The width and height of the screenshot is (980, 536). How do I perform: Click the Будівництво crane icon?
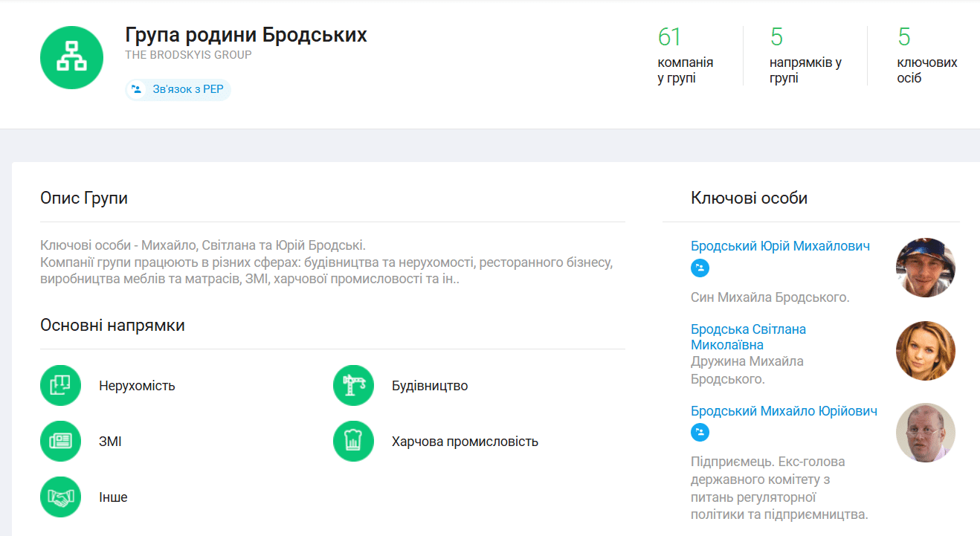[353, 385]
